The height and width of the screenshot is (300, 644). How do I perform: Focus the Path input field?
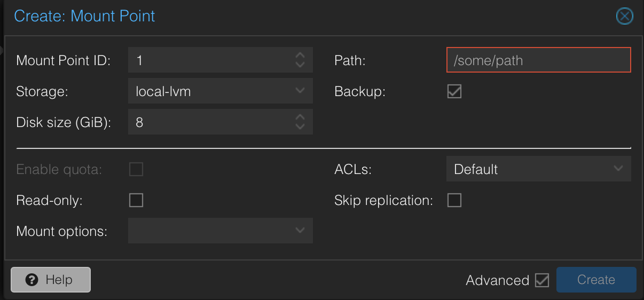pyautogui.click(x=538, y=60)
